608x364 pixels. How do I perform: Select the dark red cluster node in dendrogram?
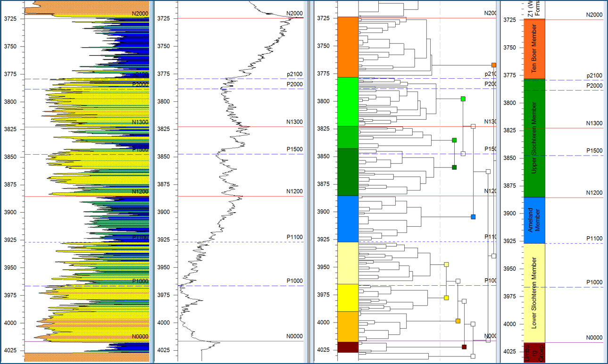coord(464,347)
